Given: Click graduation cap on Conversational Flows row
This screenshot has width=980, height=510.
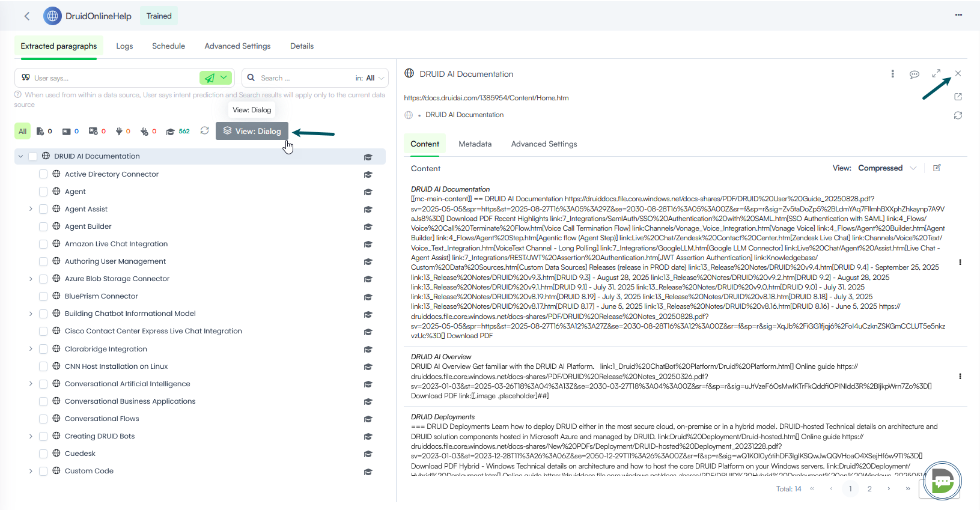Looking at the screenshot, I should click(x=368, y=419).
